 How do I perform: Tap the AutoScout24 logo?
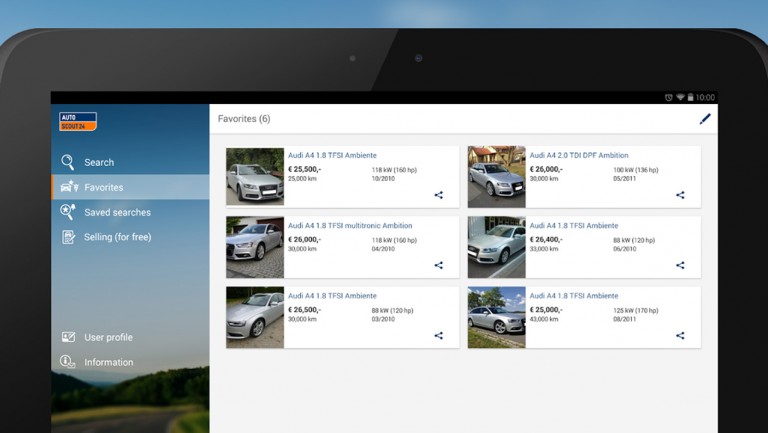[78, 122]
